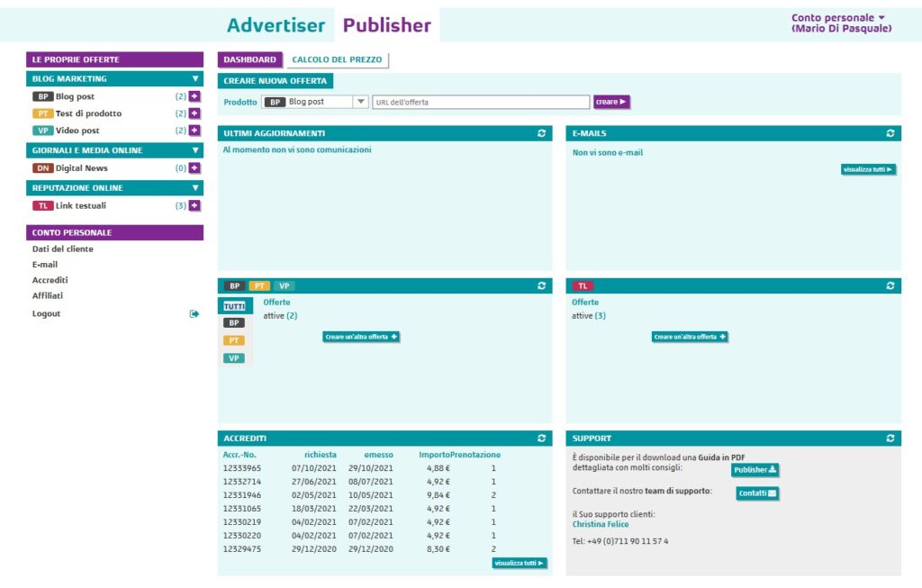Add a new Blog post offer with plus icon
Viewport: 922px width, 588px height.
194,96
